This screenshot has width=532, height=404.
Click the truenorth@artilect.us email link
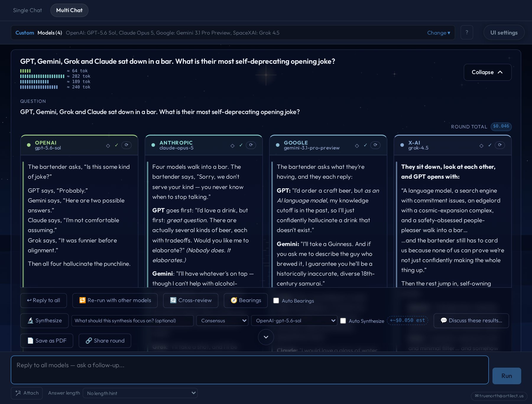[x=499, y=396]
